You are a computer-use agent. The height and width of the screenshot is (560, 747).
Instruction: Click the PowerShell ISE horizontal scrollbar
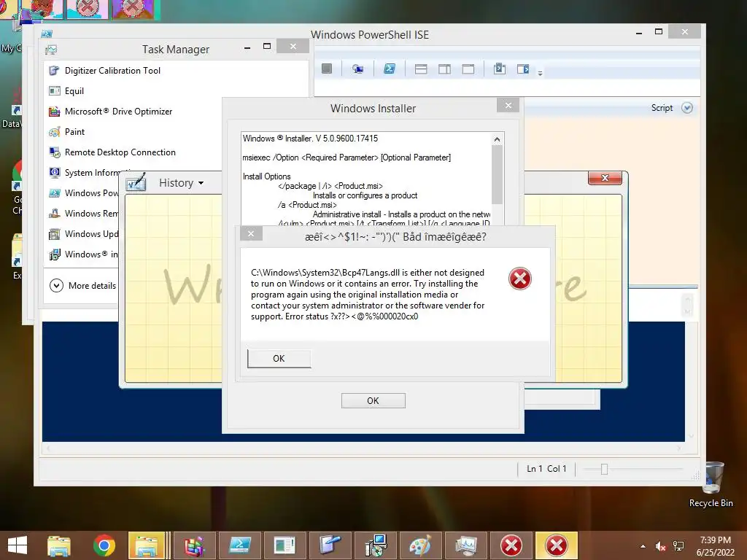363,448
